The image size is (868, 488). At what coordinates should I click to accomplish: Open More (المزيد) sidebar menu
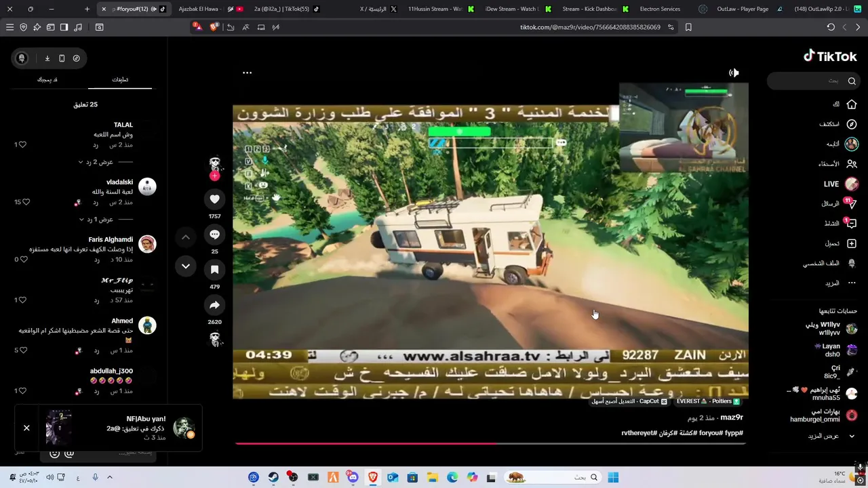click(x=840, y=283)
